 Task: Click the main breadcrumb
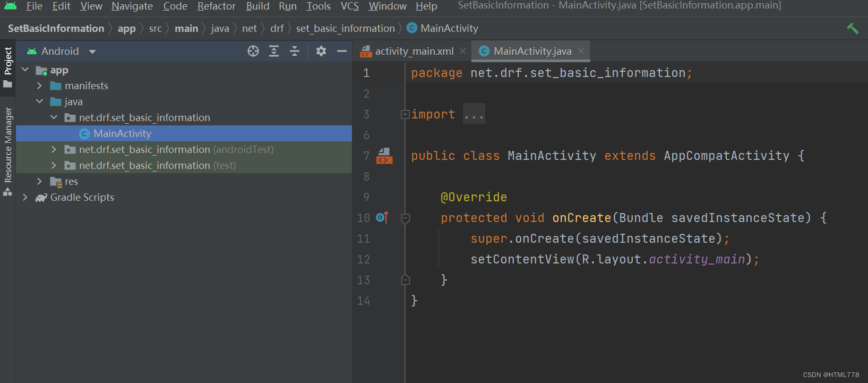click(x=186, y=28)
